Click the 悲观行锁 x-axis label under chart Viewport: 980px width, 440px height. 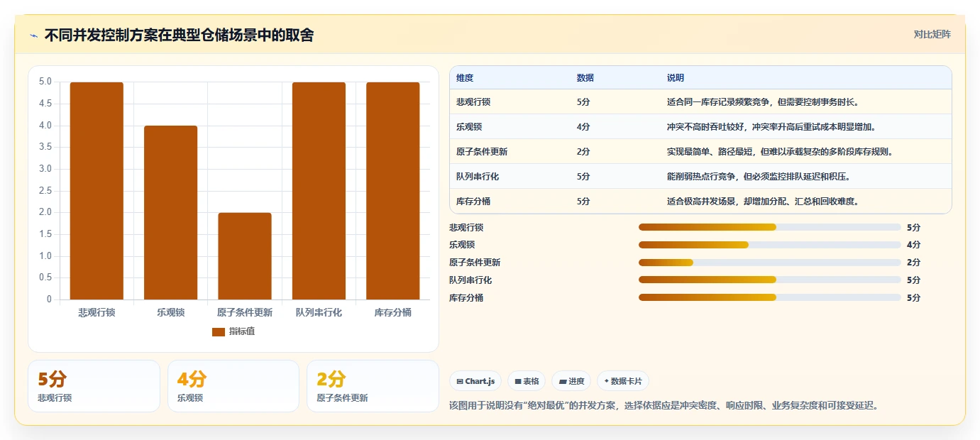[x=97, y=312]
